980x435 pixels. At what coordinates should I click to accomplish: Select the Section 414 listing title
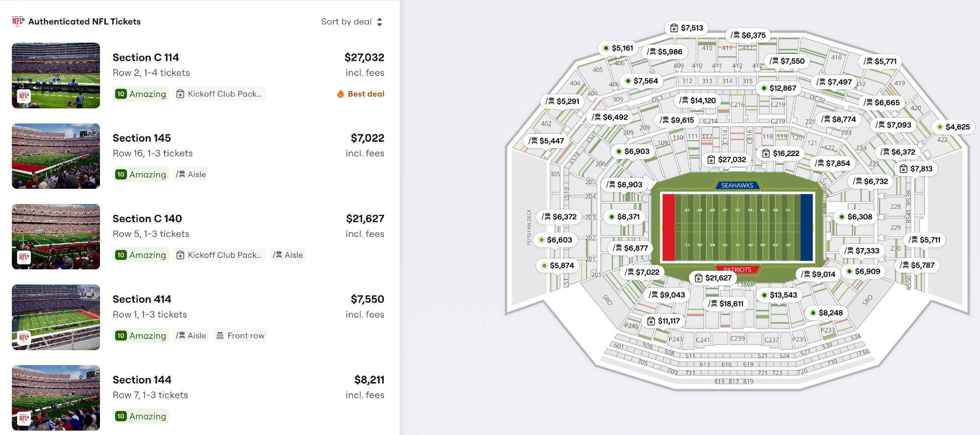(142, 299)
